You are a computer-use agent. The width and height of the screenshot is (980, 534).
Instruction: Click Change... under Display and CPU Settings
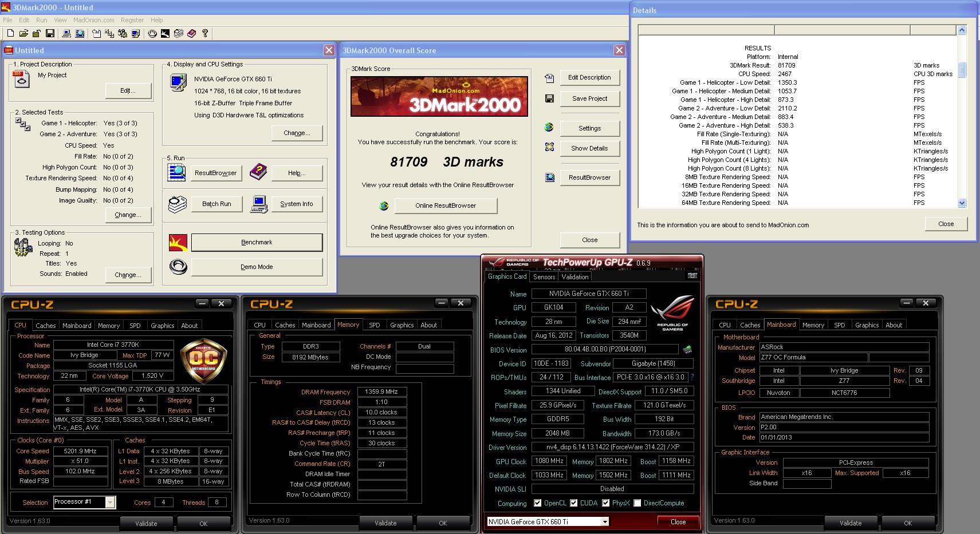point(297,133)
